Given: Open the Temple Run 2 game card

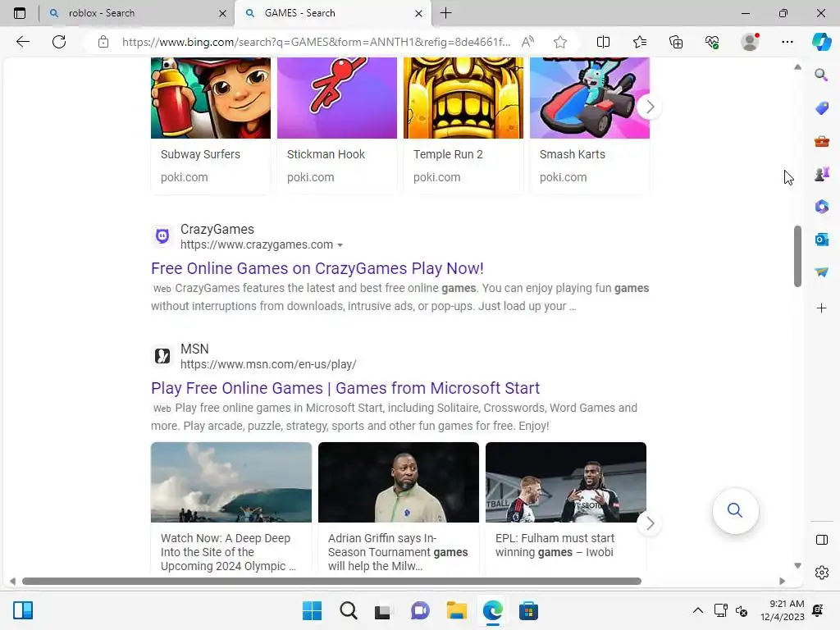Looking at the screenshot, I should click(x=463, y=125).
